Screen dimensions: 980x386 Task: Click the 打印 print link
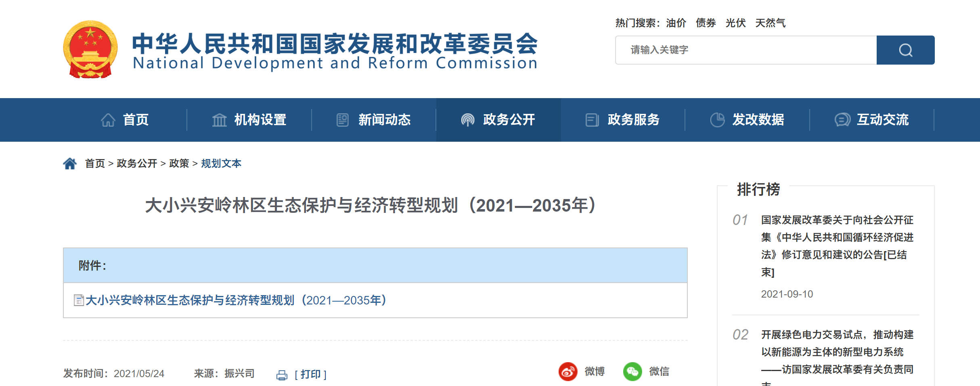[x=310, y=374]
